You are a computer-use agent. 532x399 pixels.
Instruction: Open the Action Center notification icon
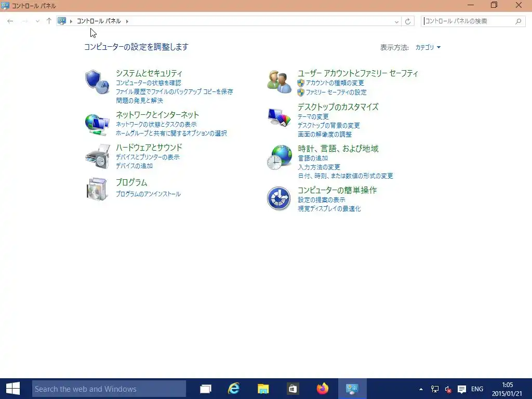(461, 389)
